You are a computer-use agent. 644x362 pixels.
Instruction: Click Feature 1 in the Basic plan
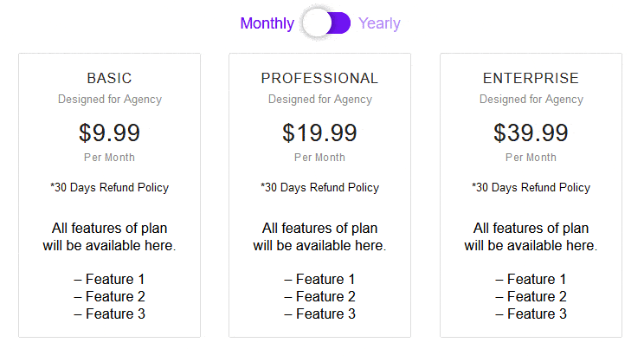tap(110, 279)
